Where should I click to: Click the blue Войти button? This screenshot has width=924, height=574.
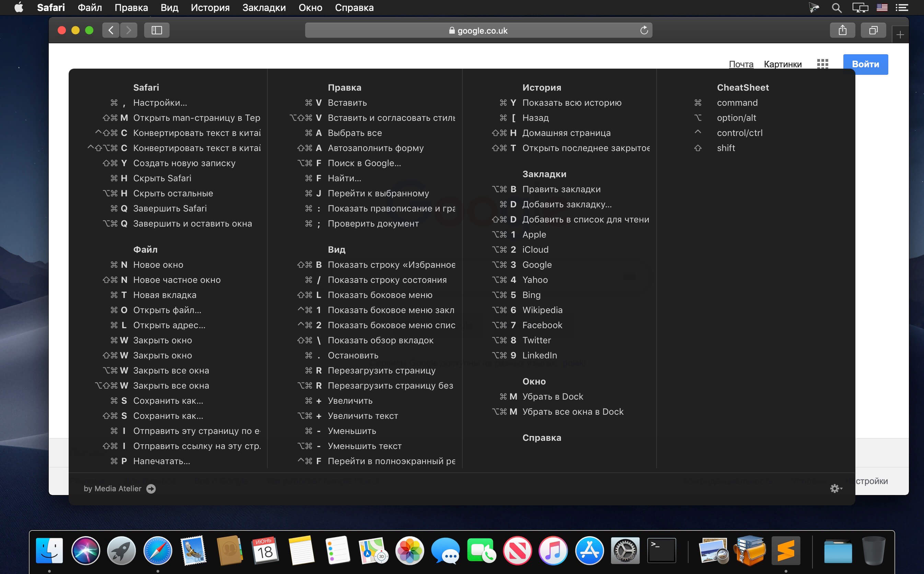coord(866,64)
